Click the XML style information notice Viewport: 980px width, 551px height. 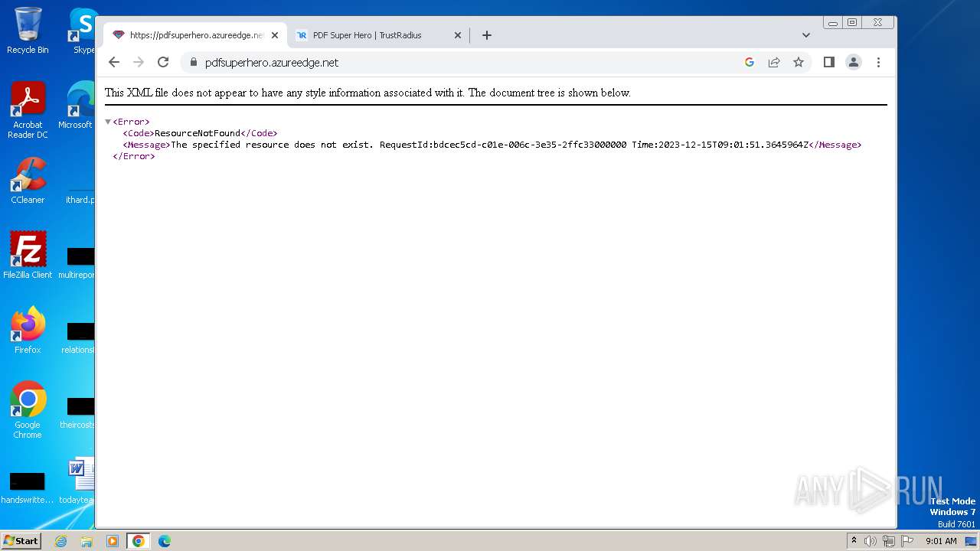pos(367,93)
